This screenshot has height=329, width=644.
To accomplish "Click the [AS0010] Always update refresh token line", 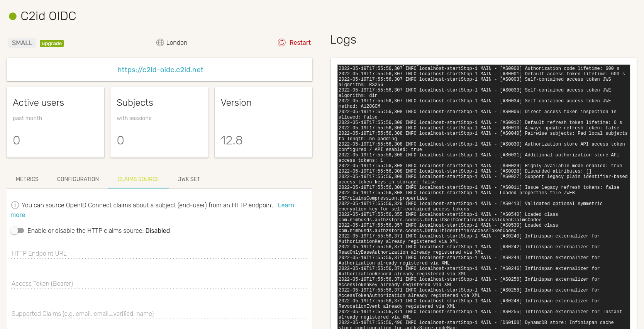I will pos(479,128).
